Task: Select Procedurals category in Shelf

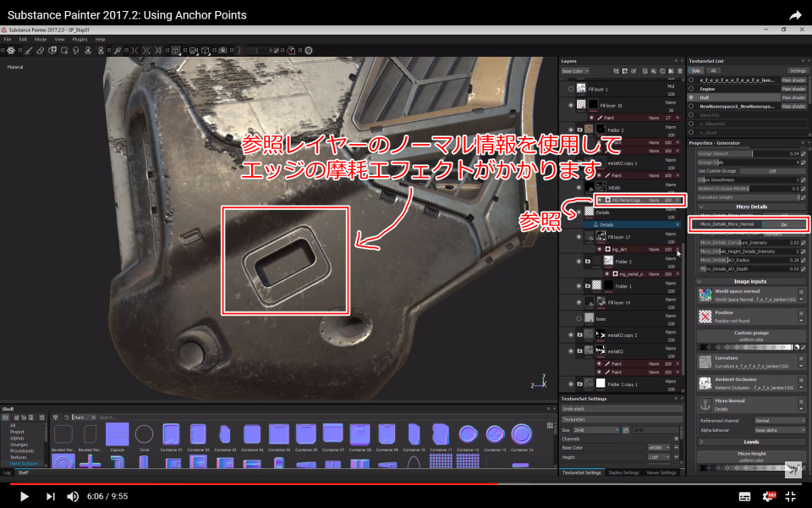Action: coord(22,451)
